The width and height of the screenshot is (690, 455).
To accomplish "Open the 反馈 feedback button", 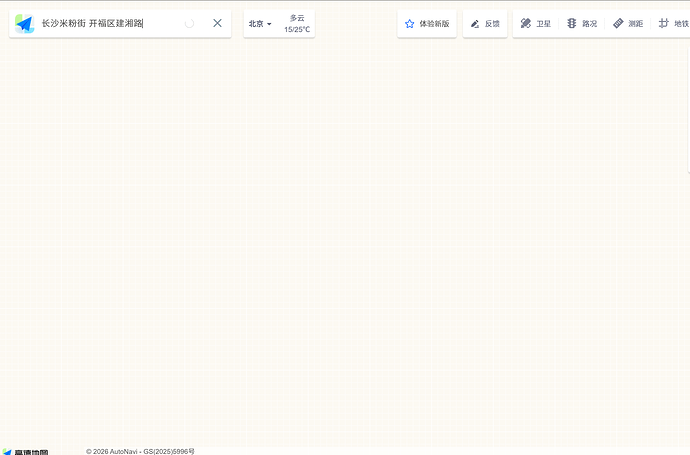I will [x=485, y=24].
